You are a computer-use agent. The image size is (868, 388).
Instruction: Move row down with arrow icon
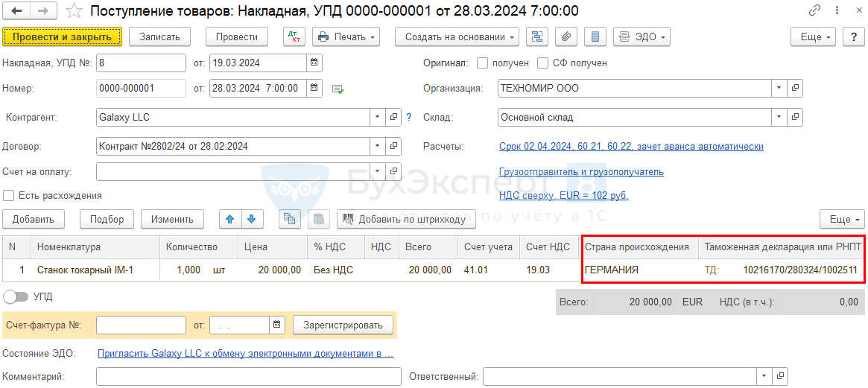252,219
